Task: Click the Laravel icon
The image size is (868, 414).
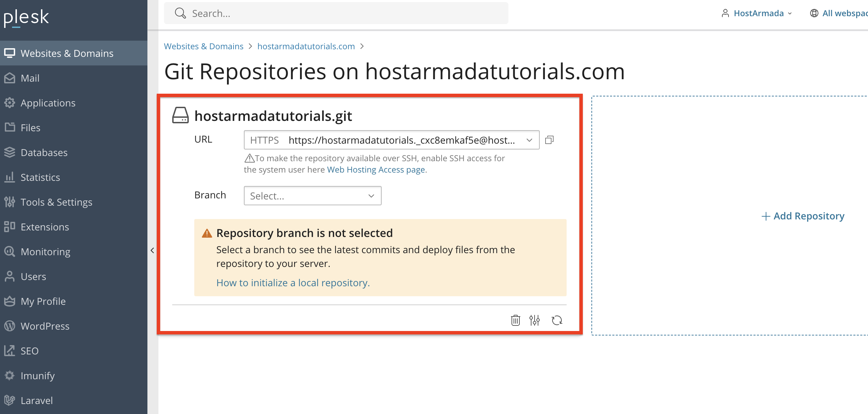Action: pos(10,401)
